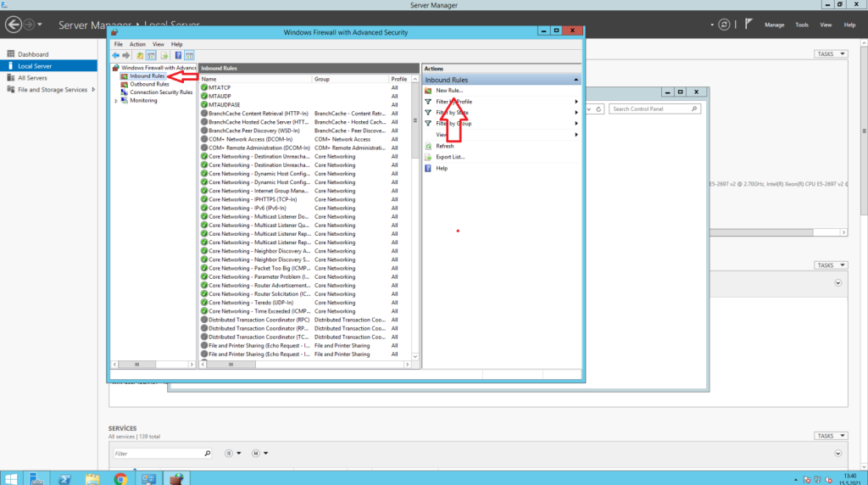The image size is (868, 485).
Task: Click the Dashboard icon in the sidebar
Action: 10,54
